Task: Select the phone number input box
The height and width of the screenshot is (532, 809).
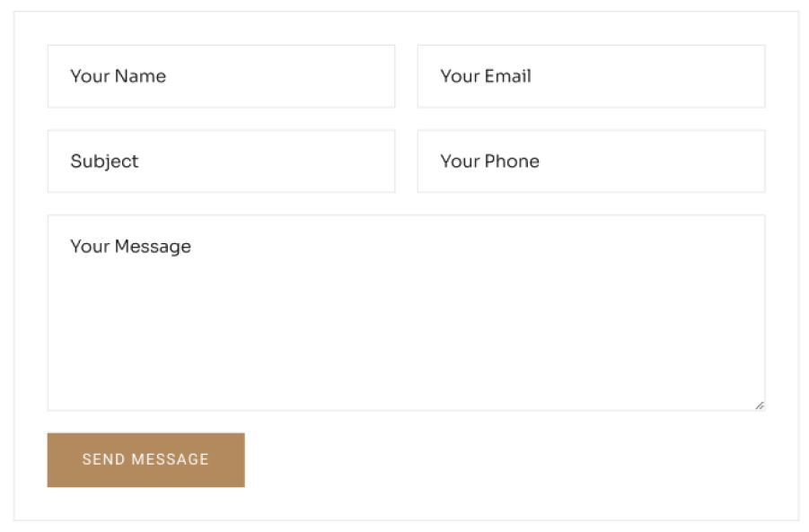Action: pyautogui.click(x=629, y=161)
